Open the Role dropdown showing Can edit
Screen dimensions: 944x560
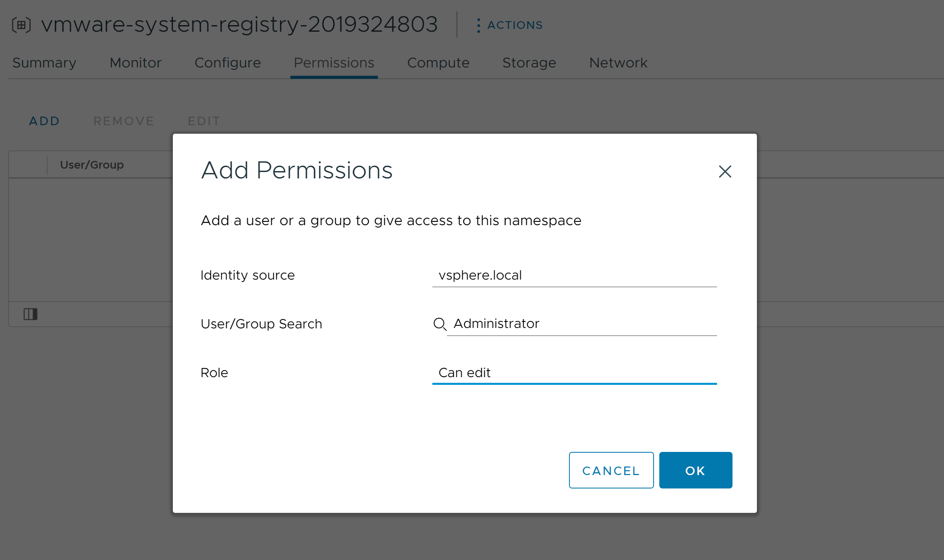[574, 373]
